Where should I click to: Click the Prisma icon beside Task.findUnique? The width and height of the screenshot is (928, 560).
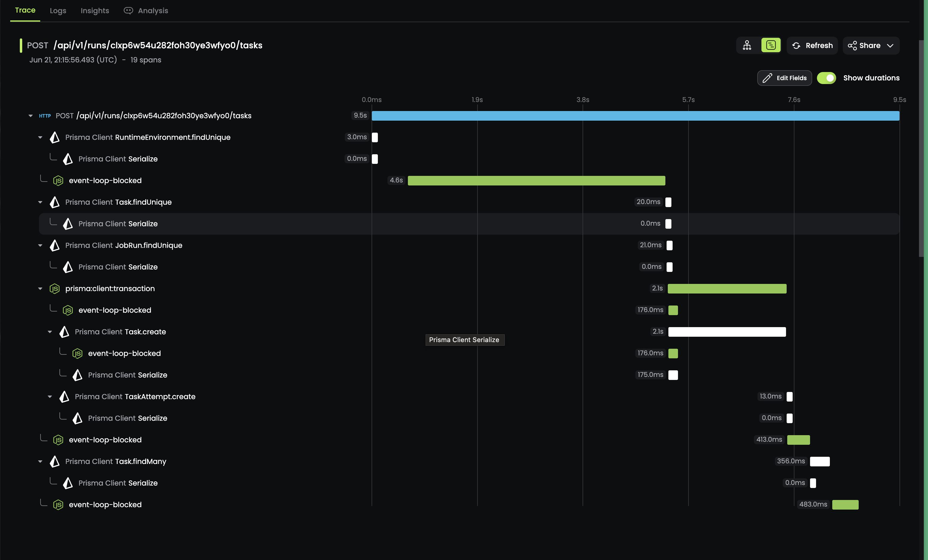tap(54, 202)
